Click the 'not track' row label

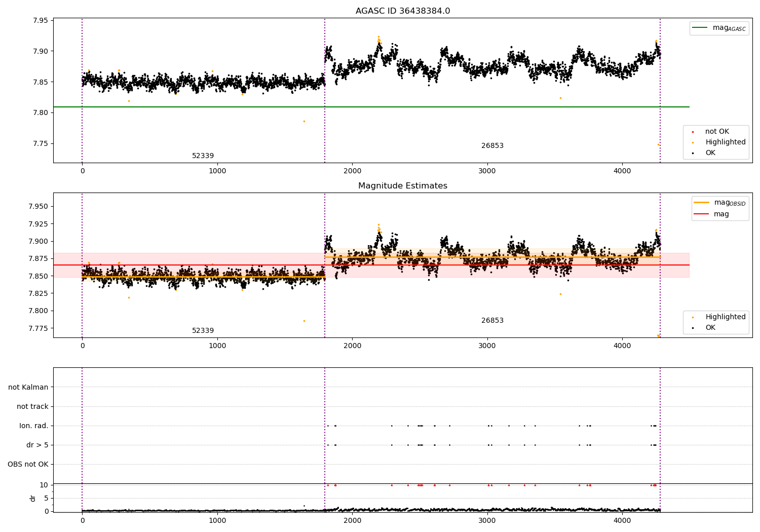32,406
